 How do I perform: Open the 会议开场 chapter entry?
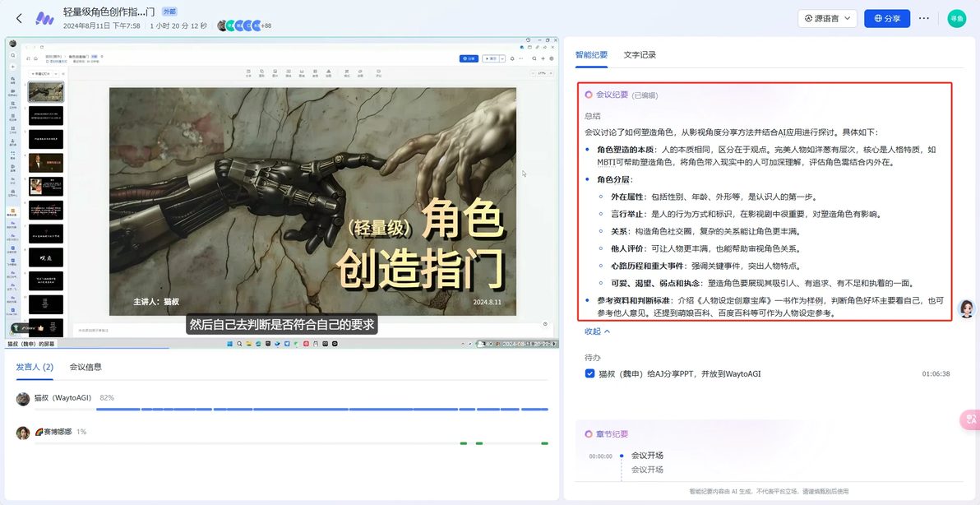647,455
